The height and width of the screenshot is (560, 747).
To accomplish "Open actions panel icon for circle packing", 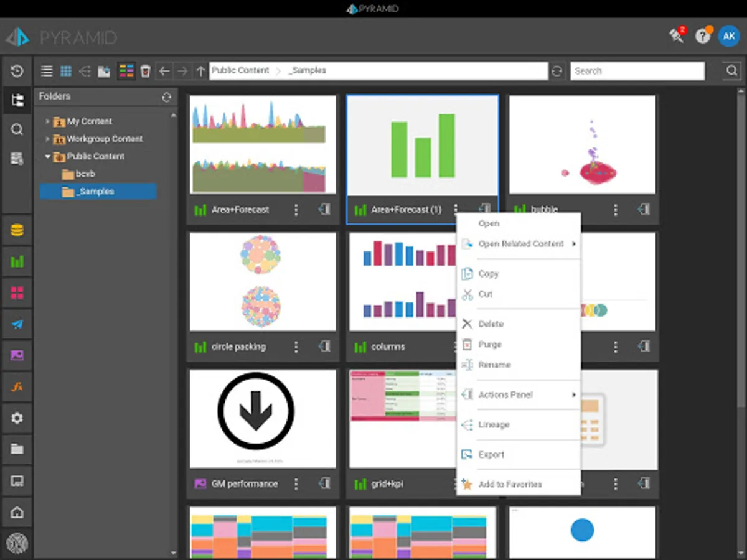I will 324,347.
